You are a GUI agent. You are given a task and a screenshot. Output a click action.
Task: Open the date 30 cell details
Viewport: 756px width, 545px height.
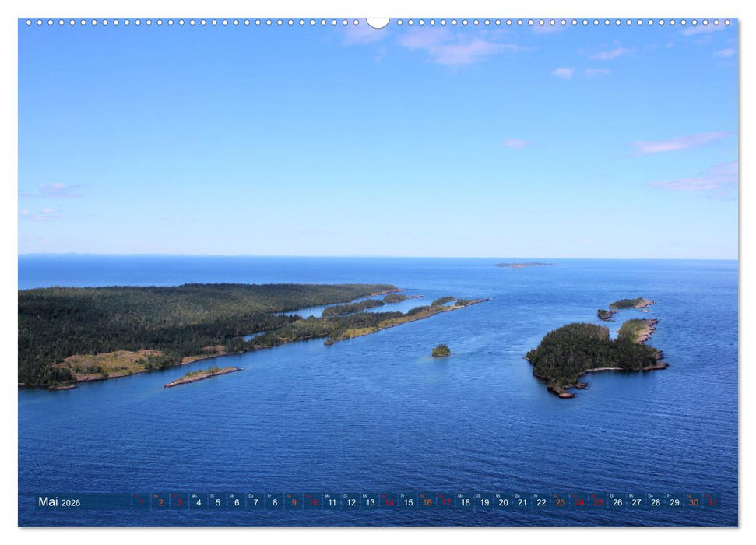point(692,501)
